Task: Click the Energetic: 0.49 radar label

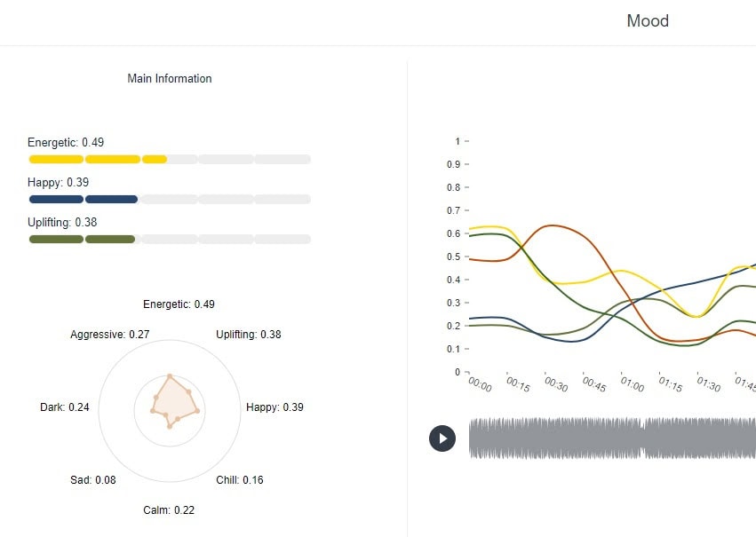Action: (179, 304)
